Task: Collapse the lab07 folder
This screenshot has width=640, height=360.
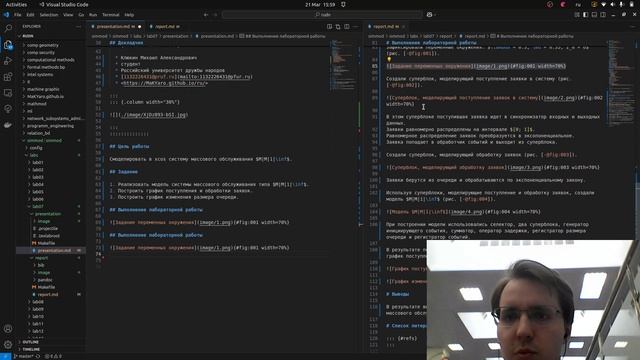Action: coord(38,207)
